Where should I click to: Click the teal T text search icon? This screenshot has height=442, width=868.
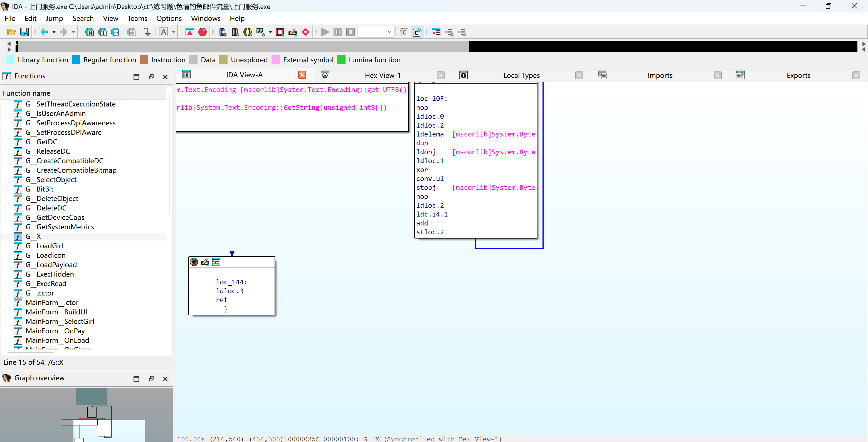102,32
